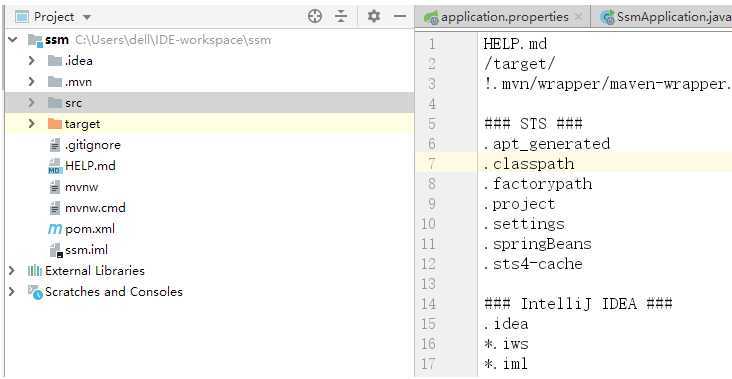Viewport: 732px width, 379px height.
Task: Select src in project tree
Action: pyautogui.click(x=73, y=103)
